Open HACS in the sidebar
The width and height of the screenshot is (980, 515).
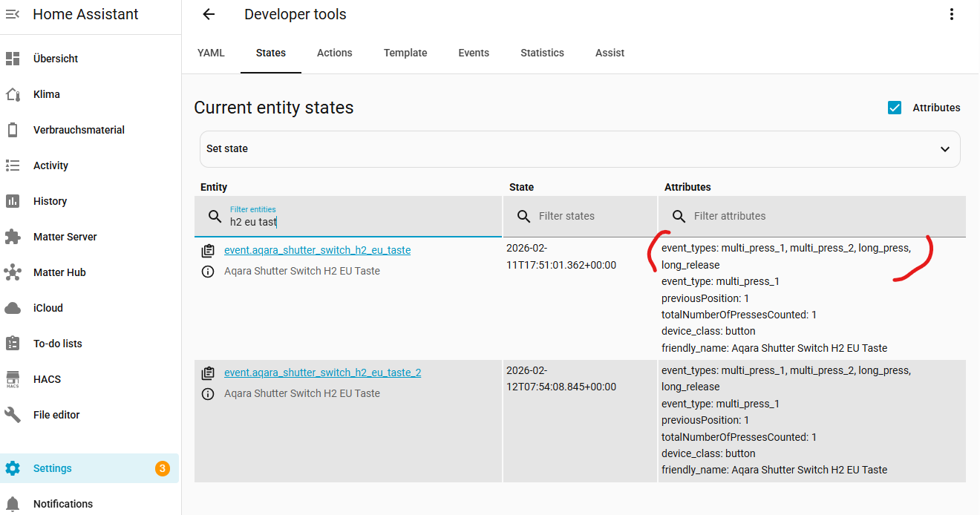point(47,379)
